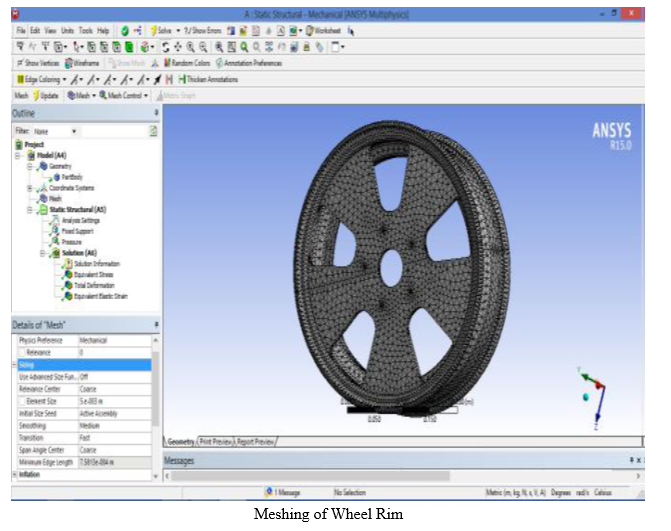Open the Help menu
The width and height of the screenshot is (671, 531).
click(x=103, y=31)
